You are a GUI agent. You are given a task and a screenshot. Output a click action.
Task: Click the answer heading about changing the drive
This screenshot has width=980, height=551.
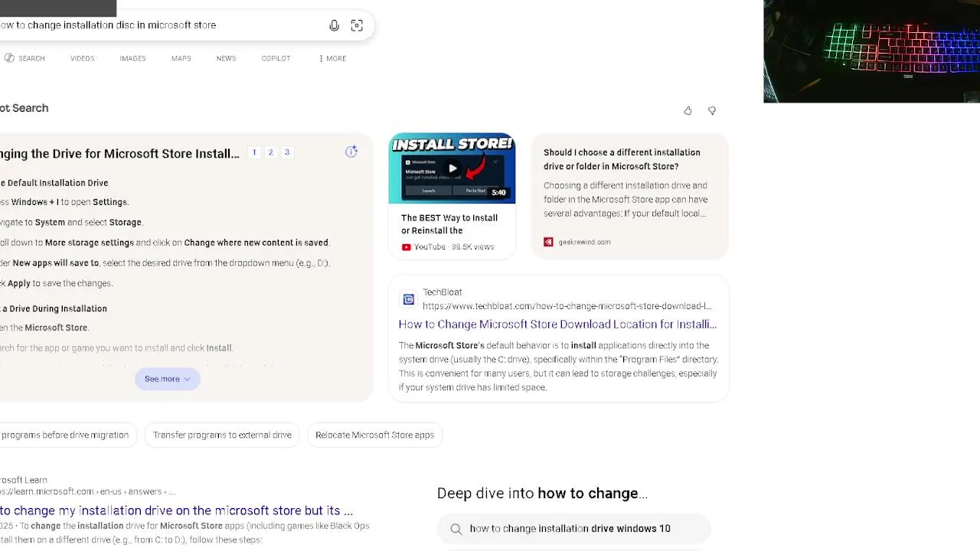click(x=119, y=154)
